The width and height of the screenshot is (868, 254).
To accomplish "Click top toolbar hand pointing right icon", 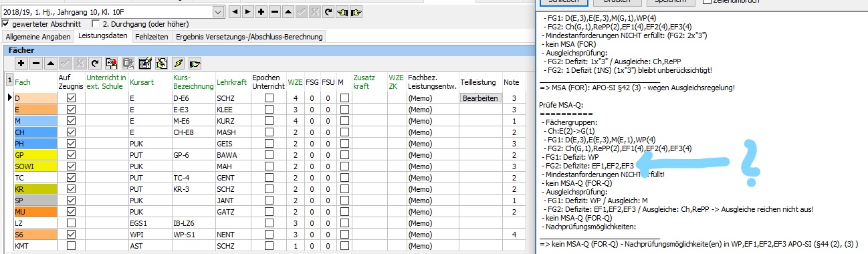I will pyautogui.click(x=356, y=12).
